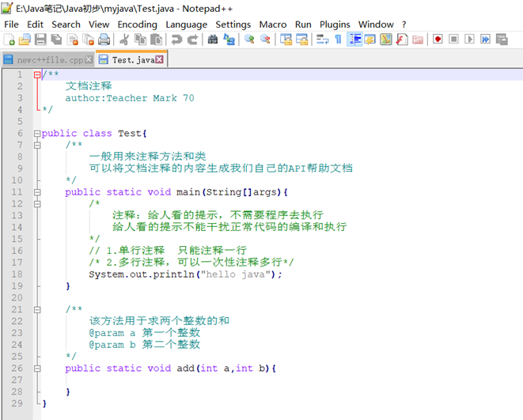
Task: Open the Replace dialog icon
Action: pos(229,40)
